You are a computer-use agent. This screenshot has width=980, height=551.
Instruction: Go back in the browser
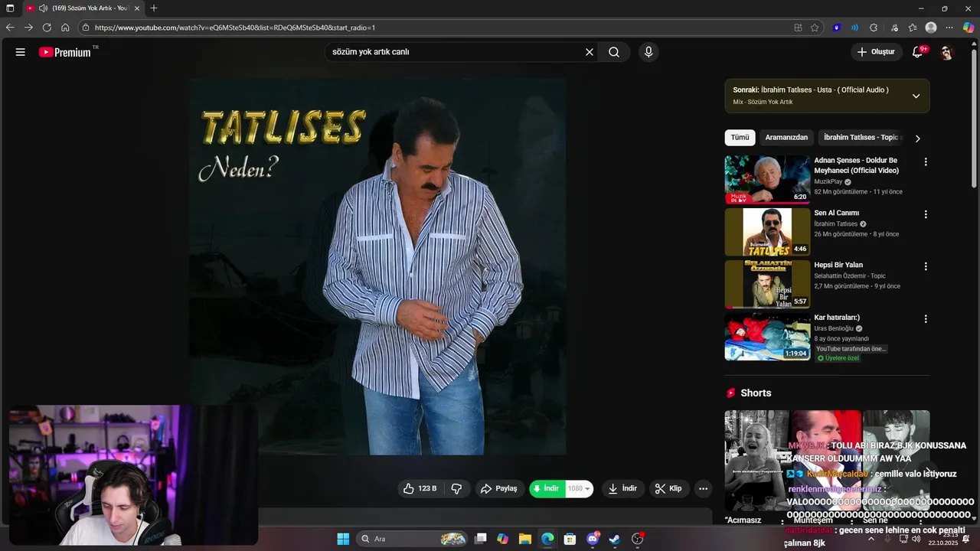tap(10, 28)
